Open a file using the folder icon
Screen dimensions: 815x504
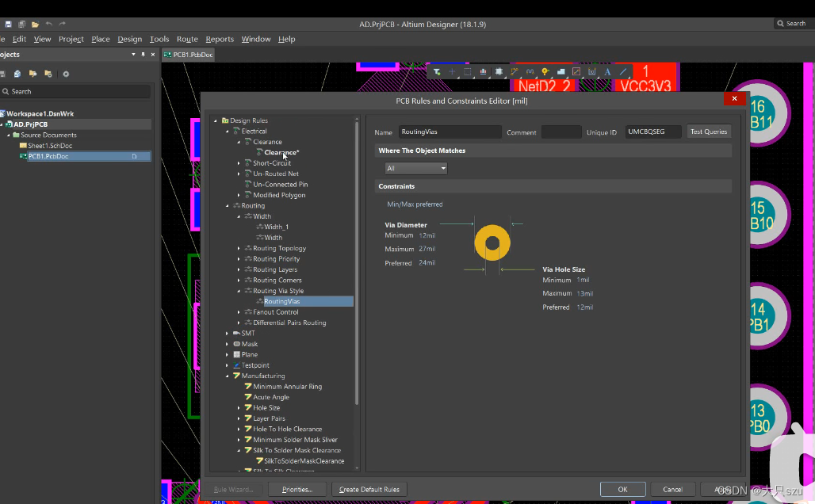click(x=36, y=24)
